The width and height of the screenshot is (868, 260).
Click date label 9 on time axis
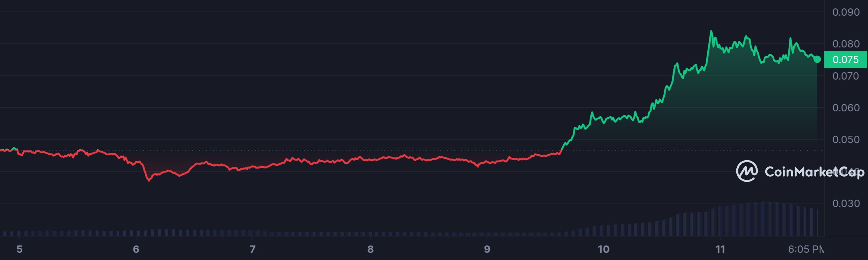487,249
